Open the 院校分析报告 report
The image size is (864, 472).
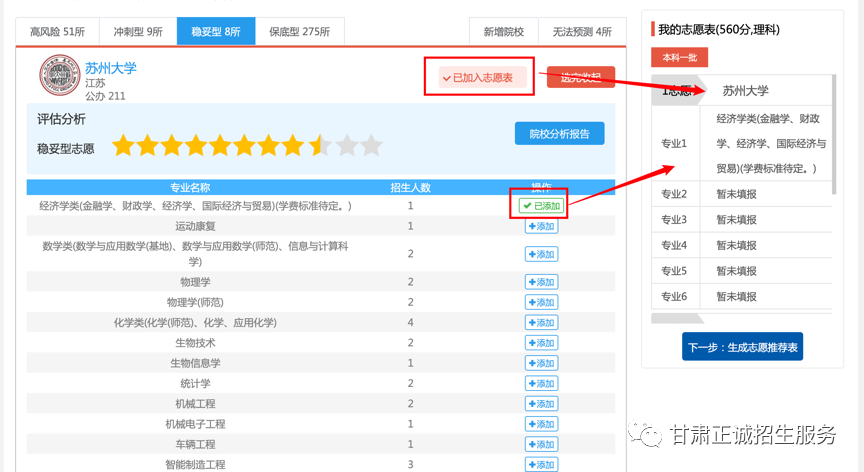point(559,133)
